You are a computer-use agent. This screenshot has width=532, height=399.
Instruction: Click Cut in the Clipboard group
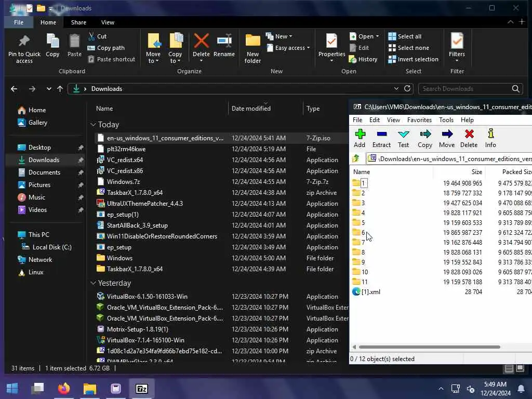click(x=97, y=36)
